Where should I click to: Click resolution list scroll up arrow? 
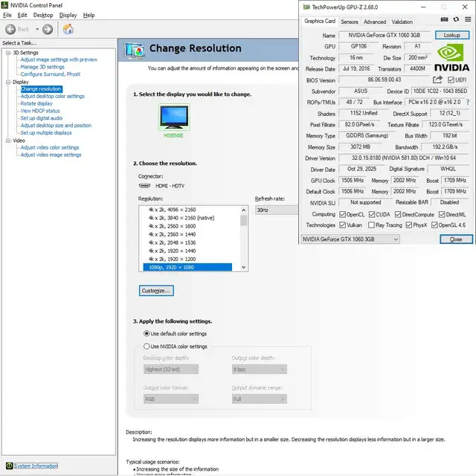click(x=243, y=210)
